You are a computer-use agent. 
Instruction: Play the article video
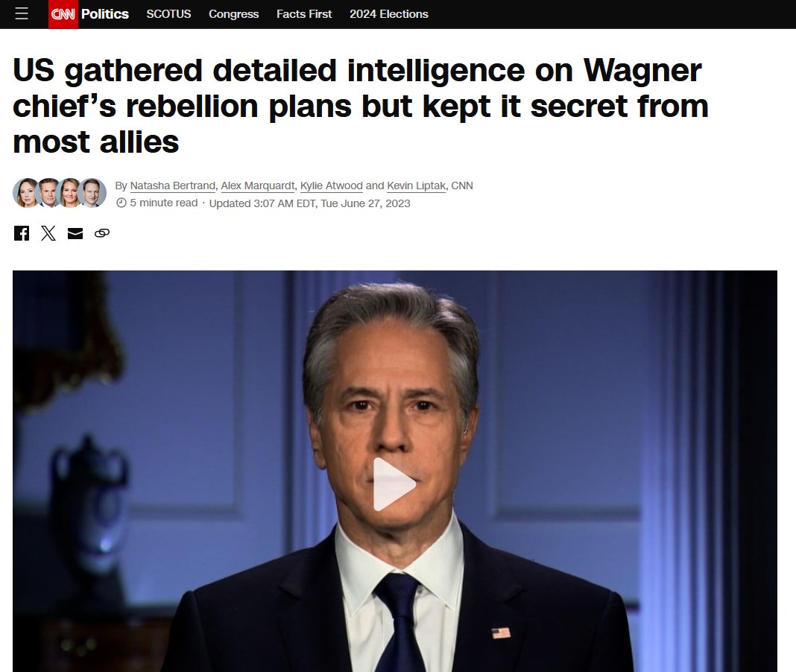[394, 484]
